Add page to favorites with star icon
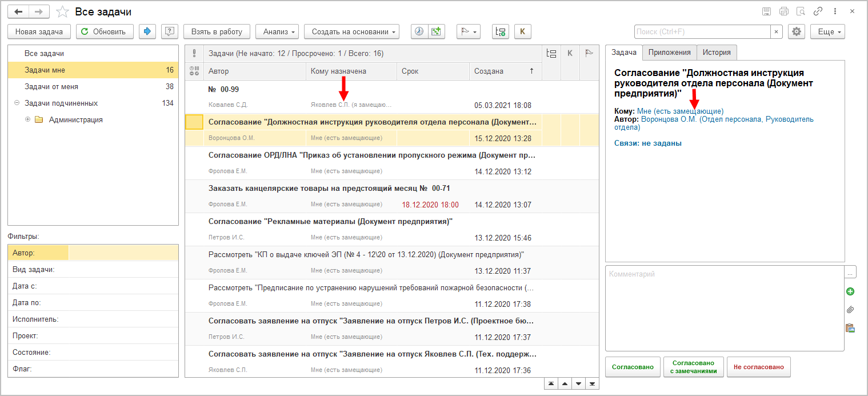Viewport: 868px width, 396px height. [63, 11]
